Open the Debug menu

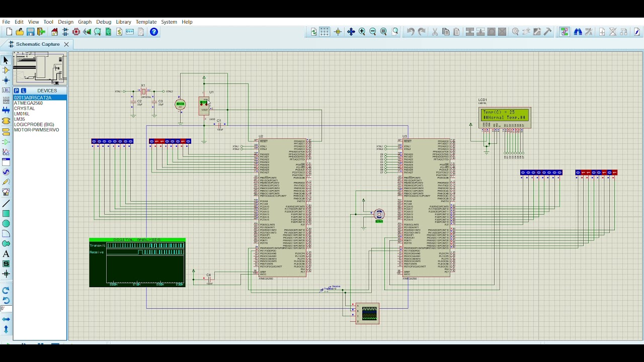[x=104, y=22]
